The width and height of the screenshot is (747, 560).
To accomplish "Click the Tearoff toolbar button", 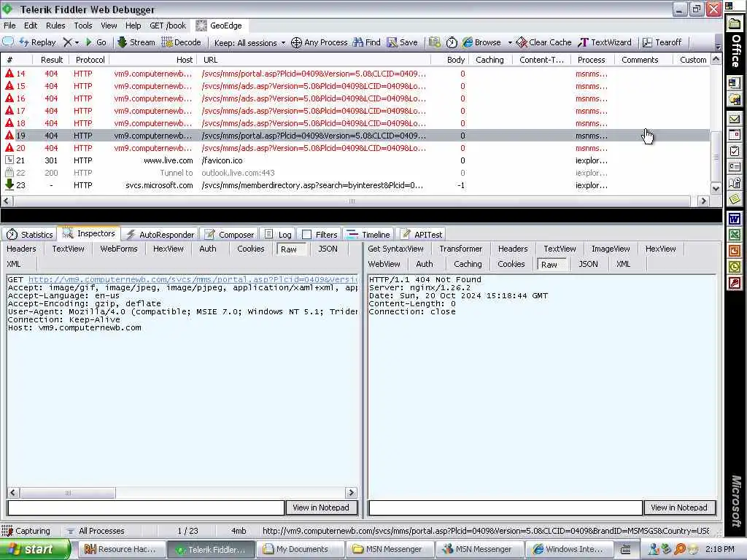I will pyautogui.click(x=662, y=42).
